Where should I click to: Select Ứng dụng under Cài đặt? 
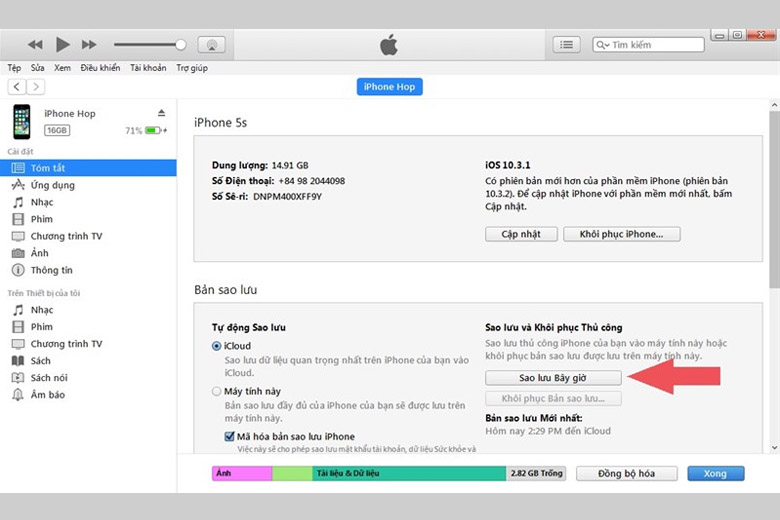pyautogui.click(x=88, y=185)
